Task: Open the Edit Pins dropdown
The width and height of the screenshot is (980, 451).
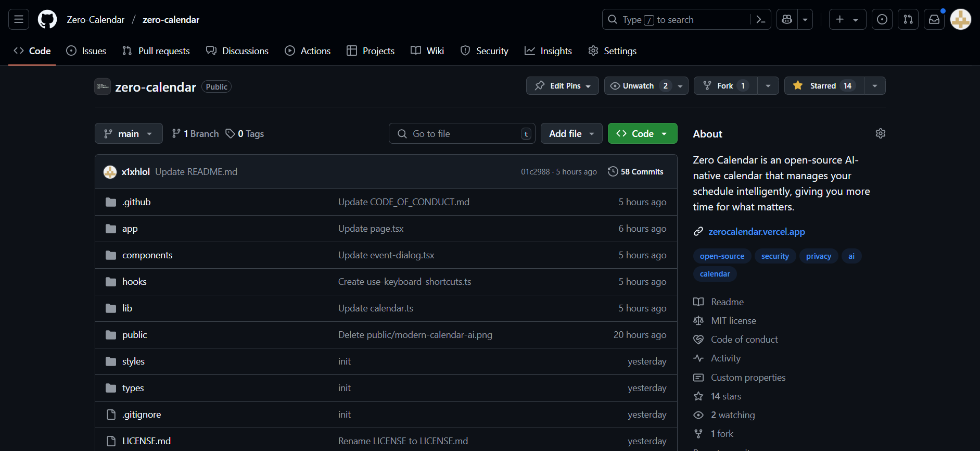Action: tap(563, 85)
